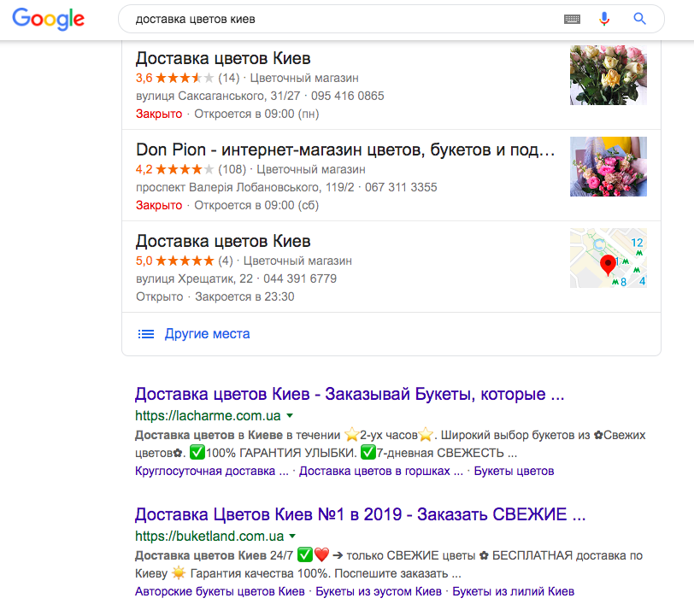Screen dimensions: 694x616
Task: Open Доставка цветов в горшках sitelink
Action: click(381, 471)
